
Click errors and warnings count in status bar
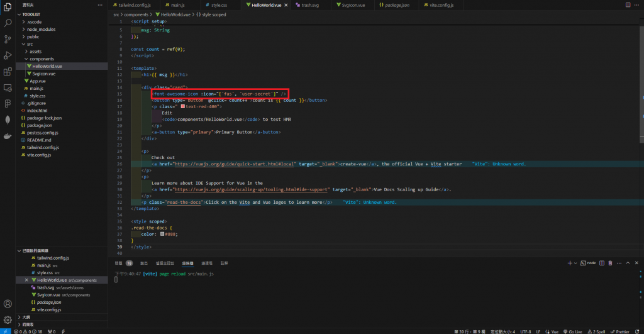[x=28, y=331]
